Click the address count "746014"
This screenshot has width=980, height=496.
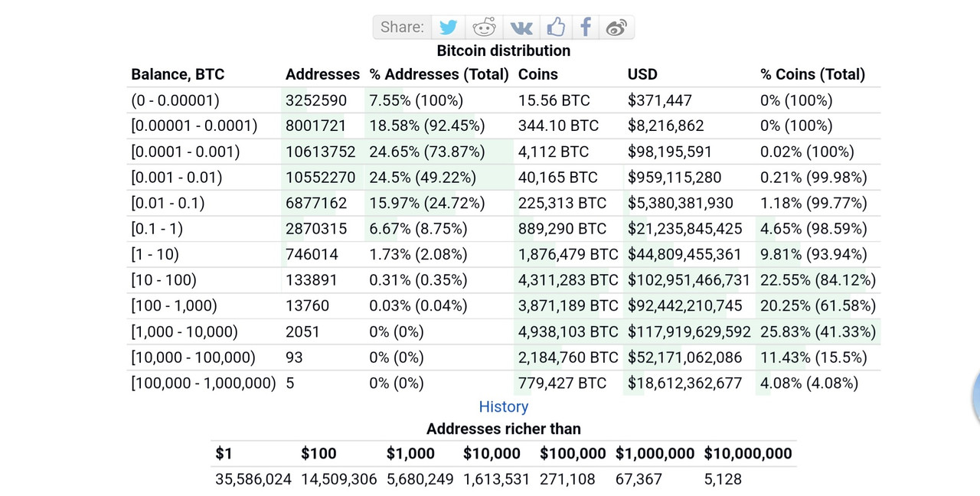click(312, 254)
